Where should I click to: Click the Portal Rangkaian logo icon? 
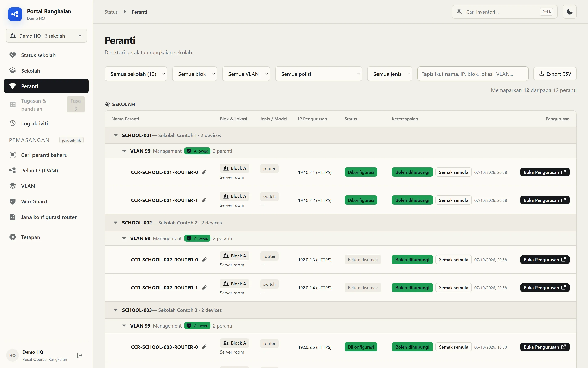(15, 14)
